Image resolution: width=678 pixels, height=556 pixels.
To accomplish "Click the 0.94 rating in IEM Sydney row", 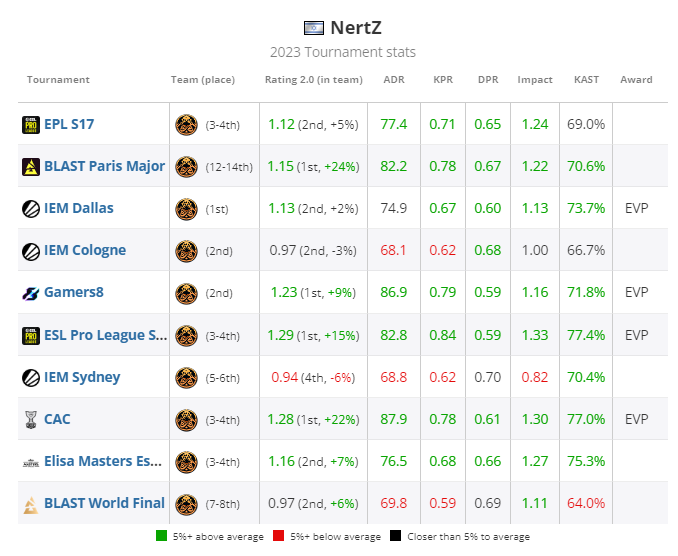I will tap(285, 377).
